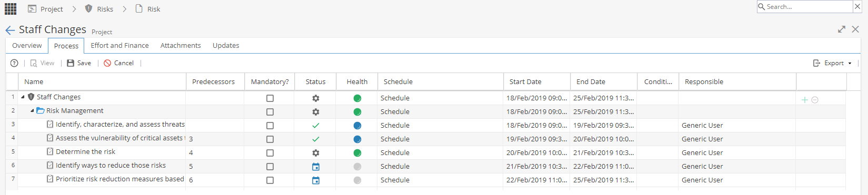Click the back arrow beside Staff Changes
Viewport: 868px width, 195px height.
10,30
